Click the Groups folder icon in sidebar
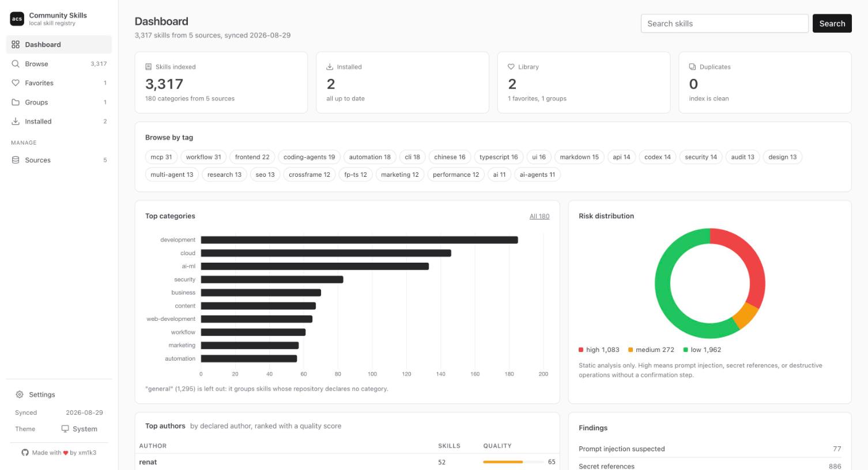This screenshot has height=470, width=868. [16, 102]
